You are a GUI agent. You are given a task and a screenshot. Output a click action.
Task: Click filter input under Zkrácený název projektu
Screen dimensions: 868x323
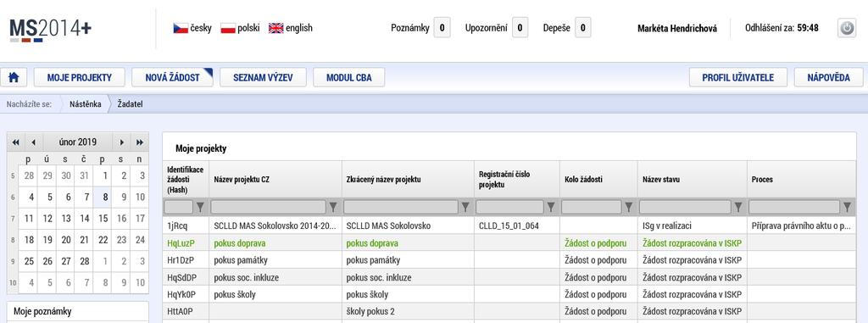(x=401, y=207)
